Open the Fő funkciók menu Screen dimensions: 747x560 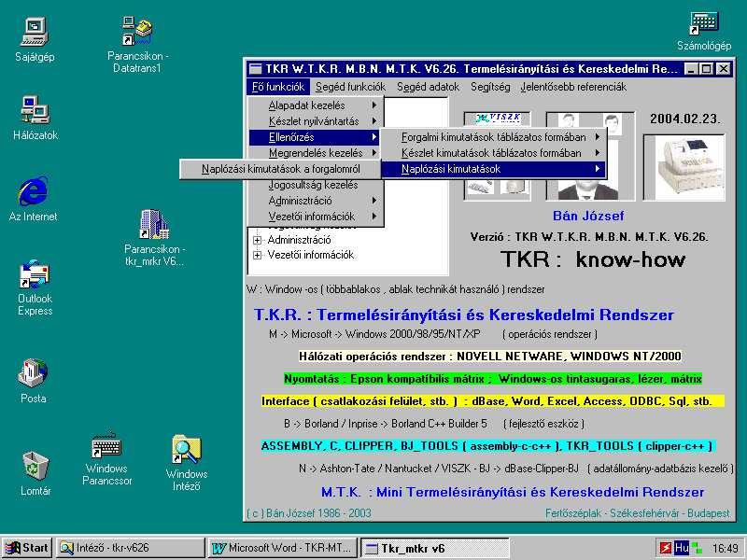pos(278,87)
